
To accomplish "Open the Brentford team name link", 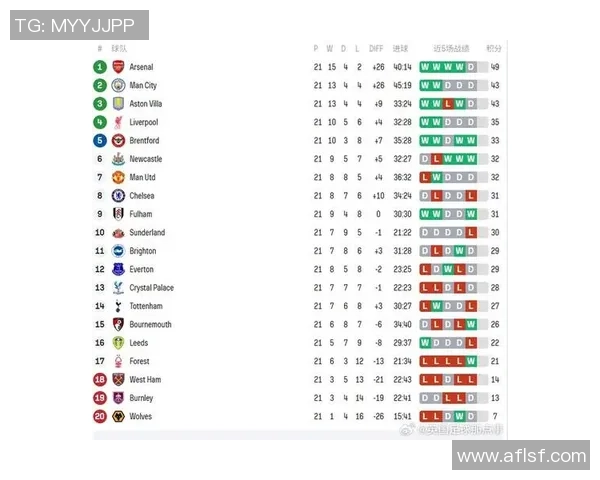I will 144,141.
